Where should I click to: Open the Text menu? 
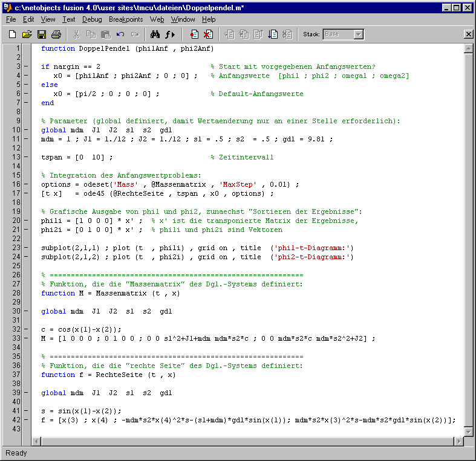pos(68,19)
